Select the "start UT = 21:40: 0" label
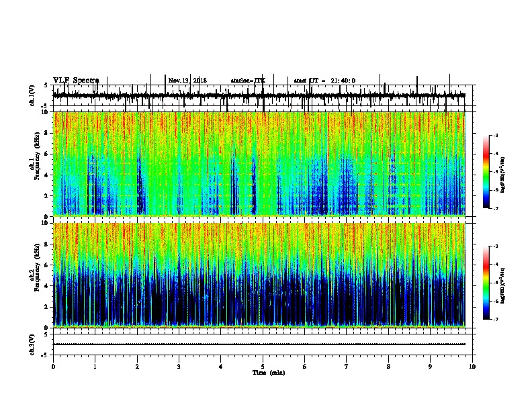This screenshot has width=532, height=411. pyautogui.click(x=324, y=81)
